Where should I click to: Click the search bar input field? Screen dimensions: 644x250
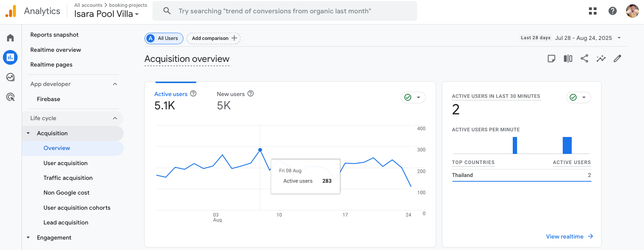tap(284, 11)
